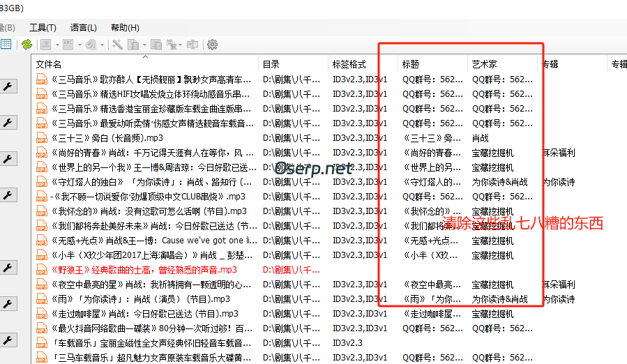Expand dropdown arrow beside 简繁 icon
The image size is (627, 364).
coord(181,45)
